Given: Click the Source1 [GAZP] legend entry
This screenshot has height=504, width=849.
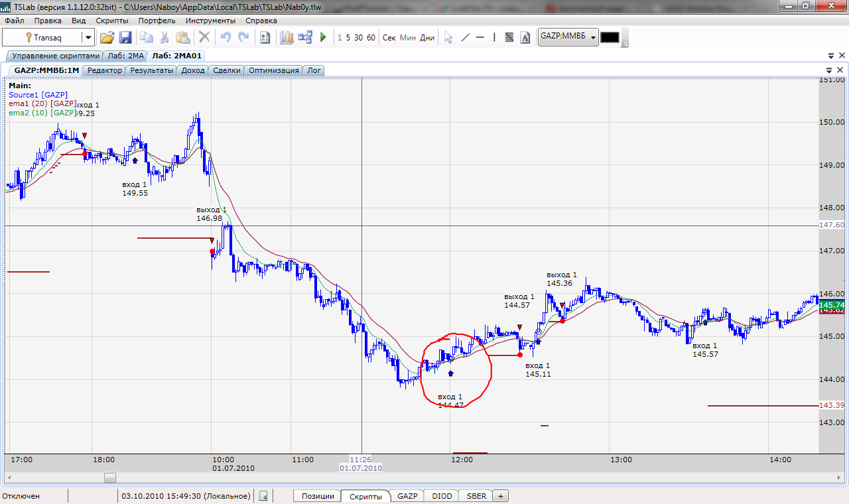Looking at the screenshot, I should click(38, 95).
